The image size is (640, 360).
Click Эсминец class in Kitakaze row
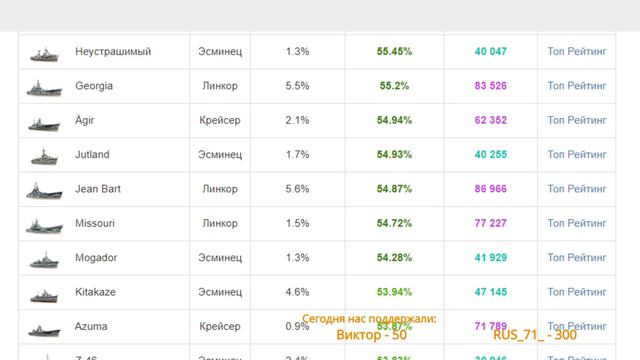pos(220,292)
